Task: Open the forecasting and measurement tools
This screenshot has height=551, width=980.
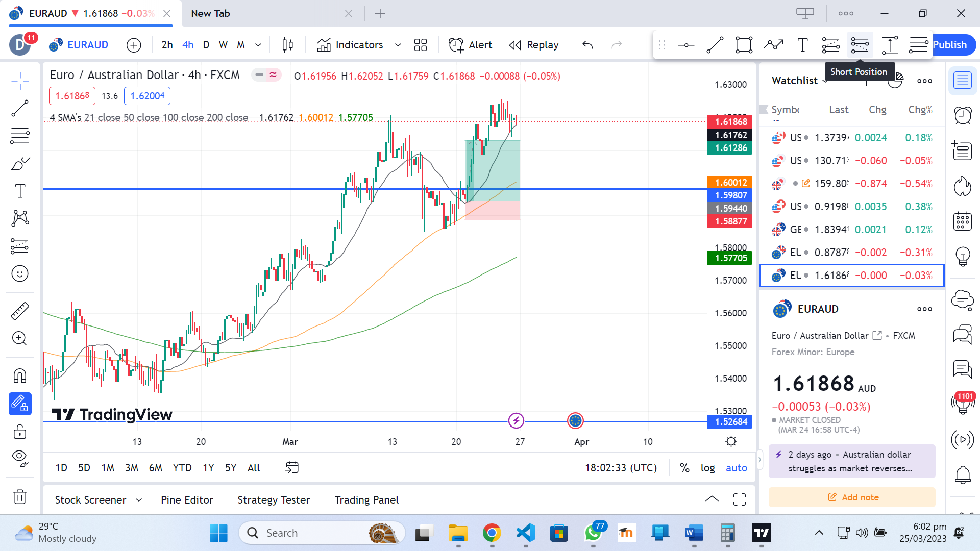Action: point(20,246)
